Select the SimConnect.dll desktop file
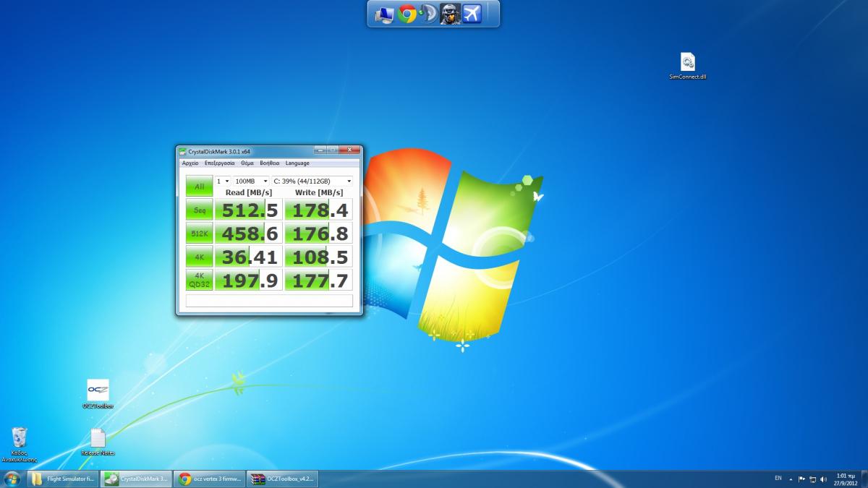 (x=687, y=66)
